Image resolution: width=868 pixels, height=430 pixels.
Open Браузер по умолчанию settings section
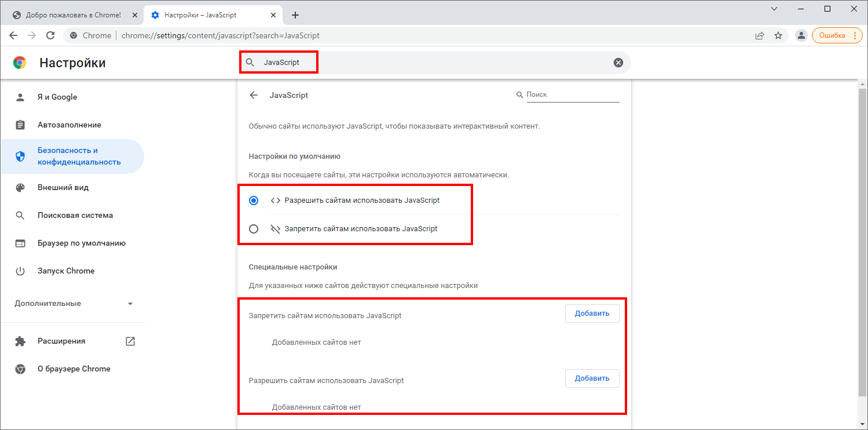pyautogui.click(x=72, y=243)
